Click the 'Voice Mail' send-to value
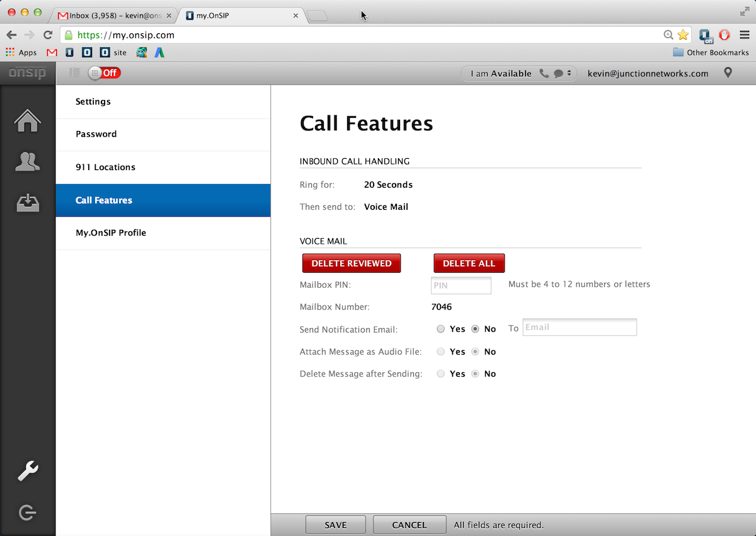Viewport: 756px width, 536px height. coord(386,207)
